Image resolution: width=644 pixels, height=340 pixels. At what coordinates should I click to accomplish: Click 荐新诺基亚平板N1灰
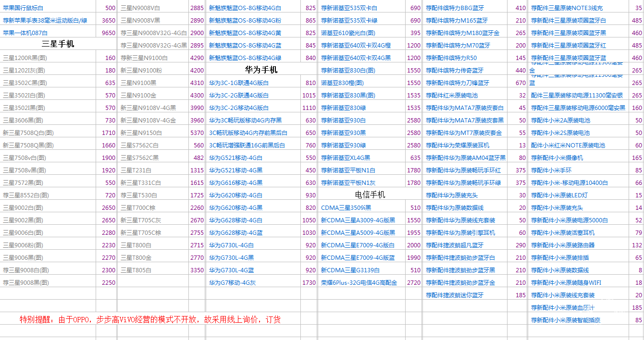[348, 182]
